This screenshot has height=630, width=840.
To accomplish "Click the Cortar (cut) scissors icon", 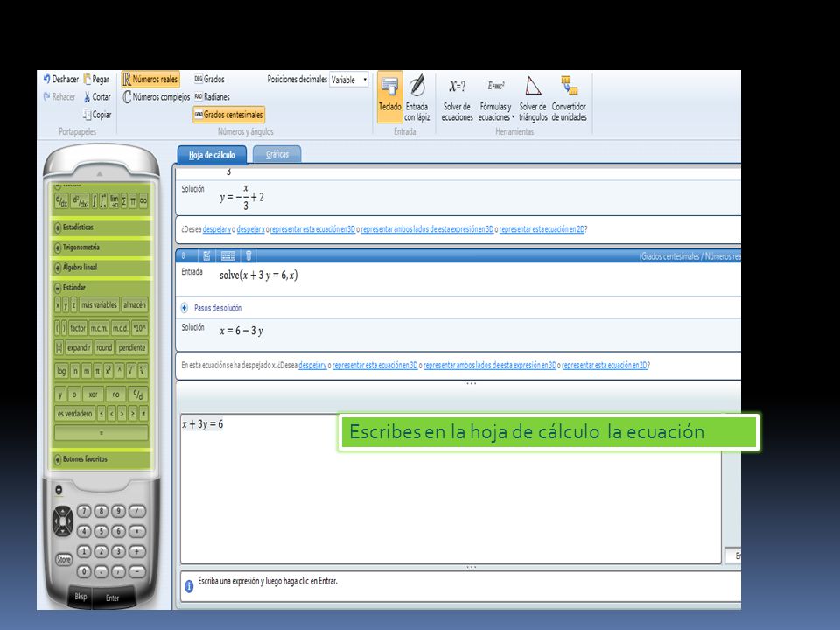I will (87, 97).
